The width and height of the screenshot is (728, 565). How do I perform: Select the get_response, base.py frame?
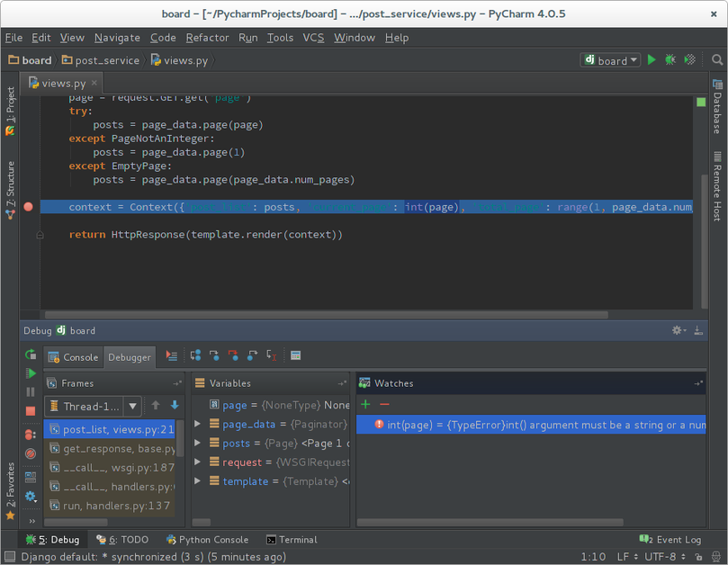point(110,448)
